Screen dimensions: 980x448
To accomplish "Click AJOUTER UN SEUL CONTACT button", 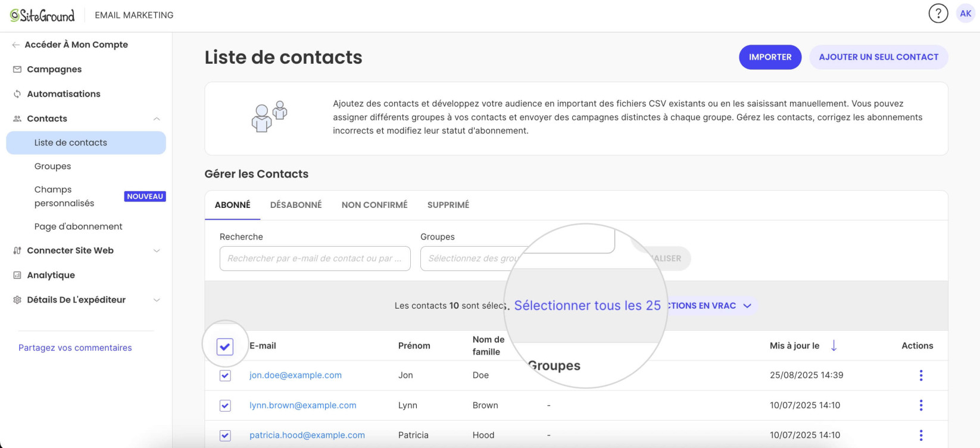I will tap(879, 57).
